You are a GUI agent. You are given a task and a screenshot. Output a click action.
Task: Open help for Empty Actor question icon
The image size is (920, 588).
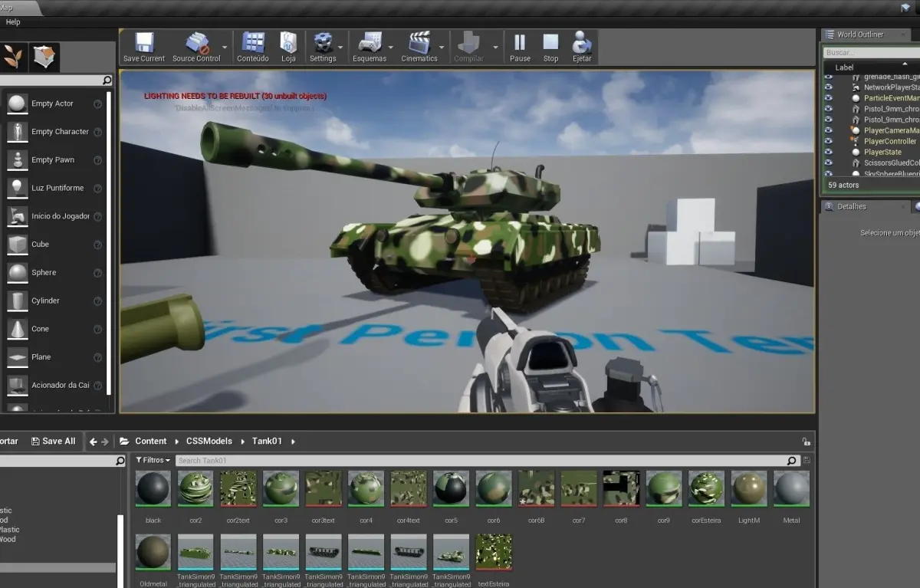click(97, 104)
